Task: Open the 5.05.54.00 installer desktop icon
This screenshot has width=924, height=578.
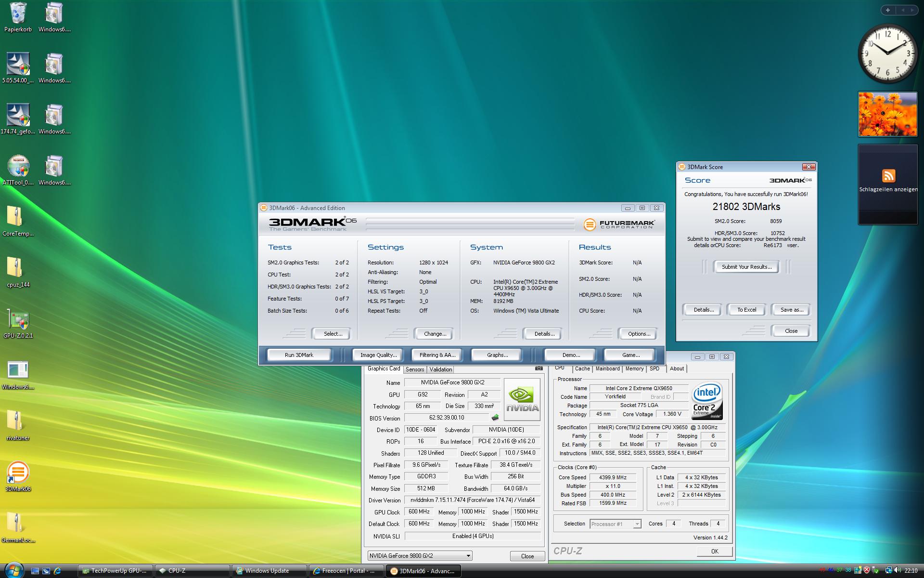Action: pos(18,68)
